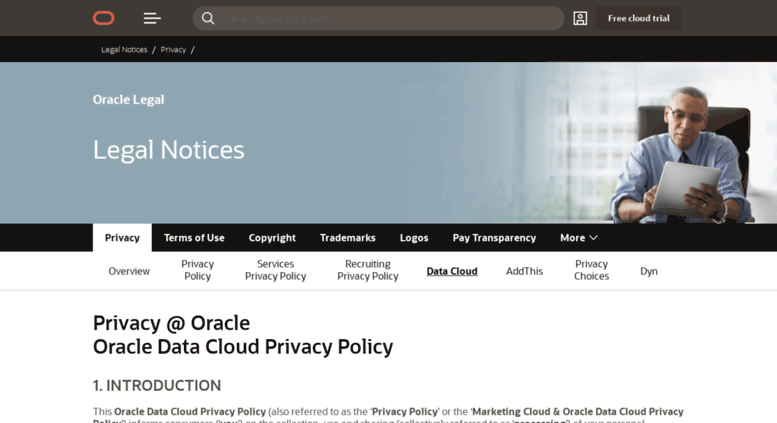Open the Dyn link
This screenshot has width=777, height=423.
[649, 271]
